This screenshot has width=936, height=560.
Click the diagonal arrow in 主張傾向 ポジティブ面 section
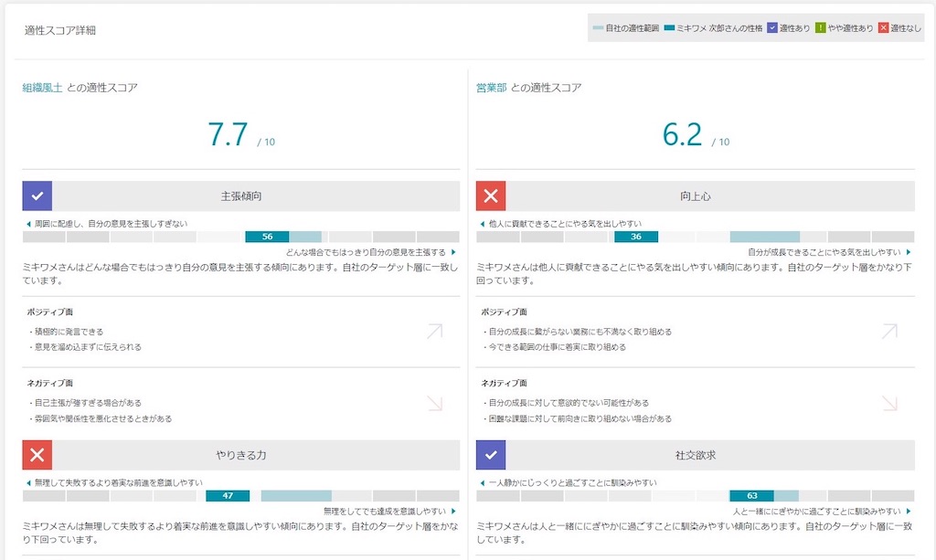coord(435,332)
